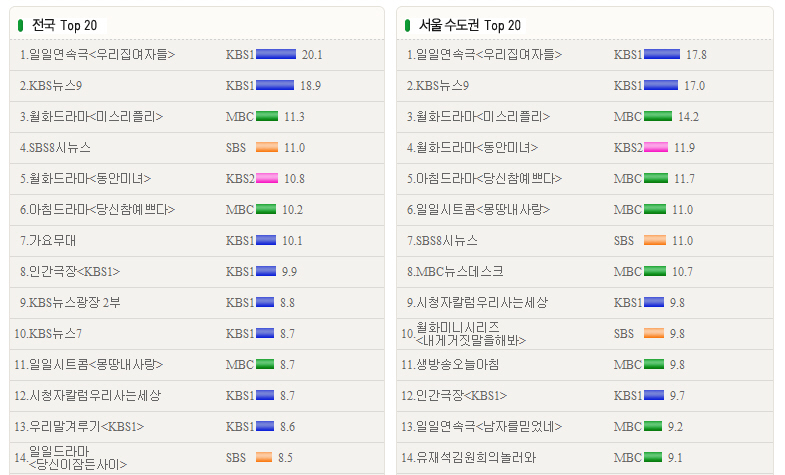
Task: Click the 10.8 rating value
Action: (294, 179)
